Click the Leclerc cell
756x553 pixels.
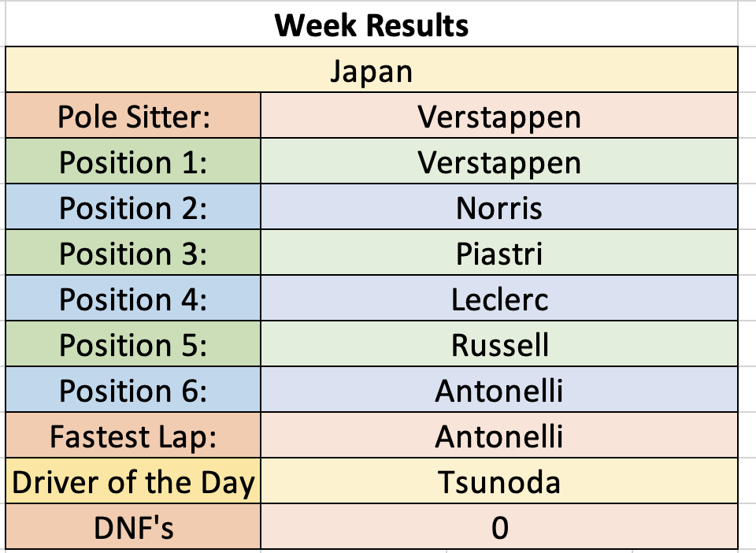point(499,298)
